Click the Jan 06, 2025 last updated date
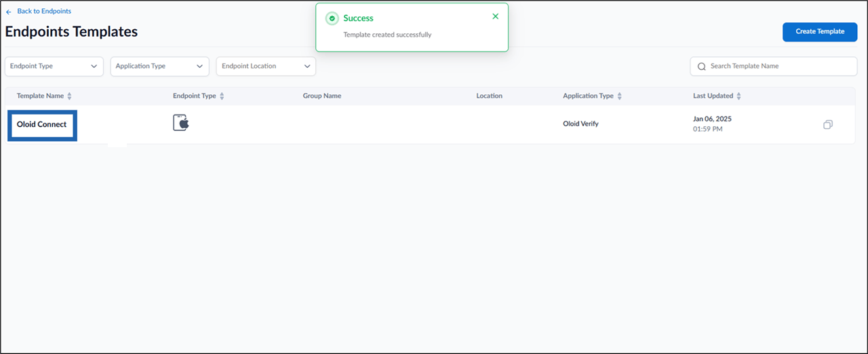Screen dimensions: 868x354 (712, 119)
